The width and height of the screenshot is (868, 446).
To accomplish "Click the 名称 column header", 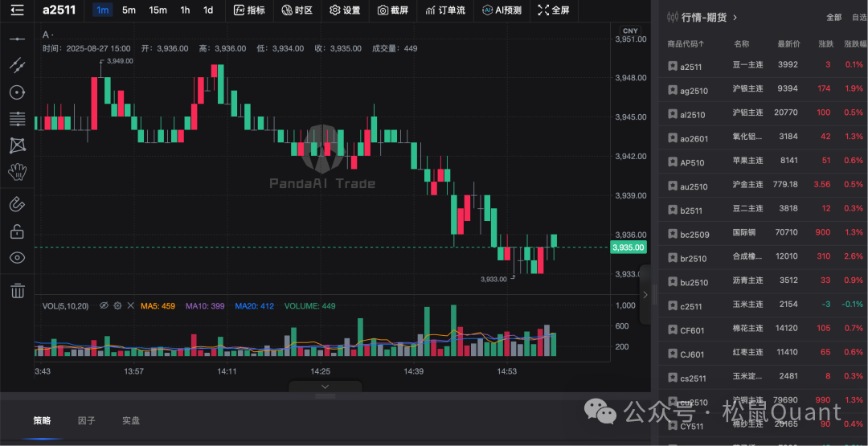I will 742,43.
